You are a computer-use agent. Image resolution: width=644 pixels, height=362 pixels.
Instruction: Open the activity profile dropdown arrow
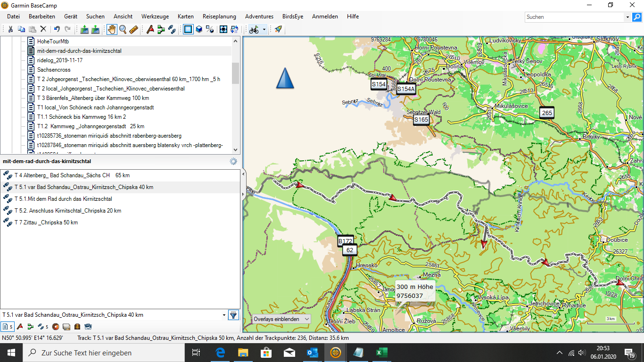tap(264, 29)
